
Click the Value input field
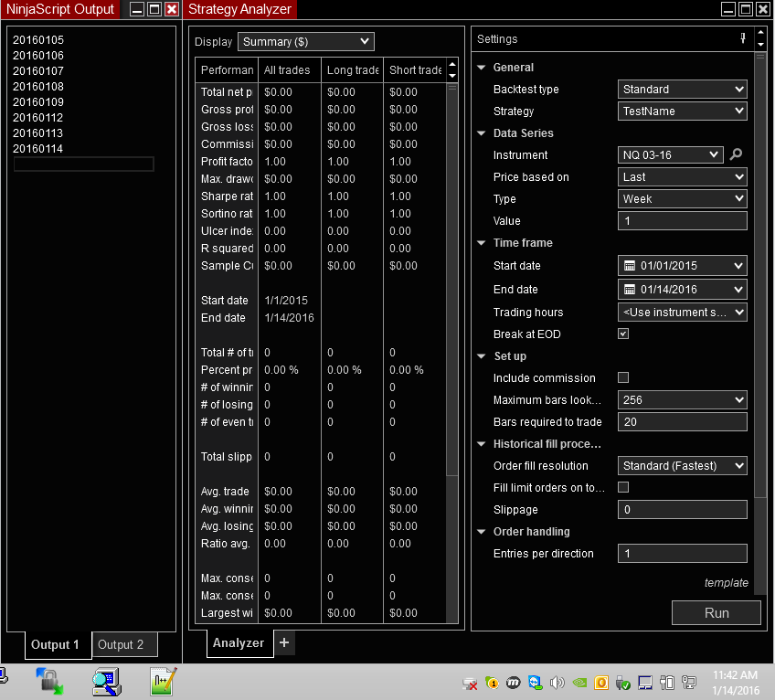coord(682,221)
